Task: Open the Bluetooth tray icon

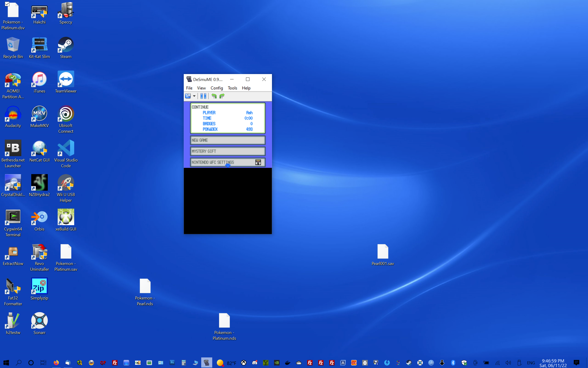Action: click(x=453, y=363)
